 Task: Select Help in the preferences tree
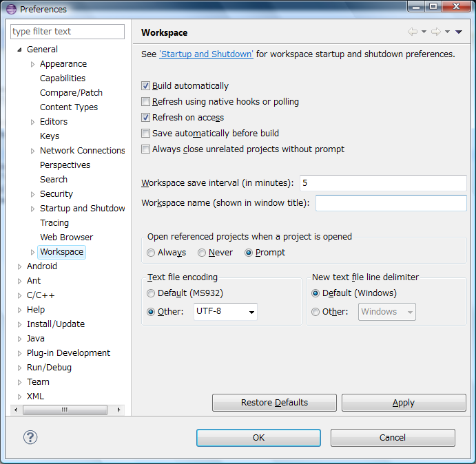(x=36, y=310)
